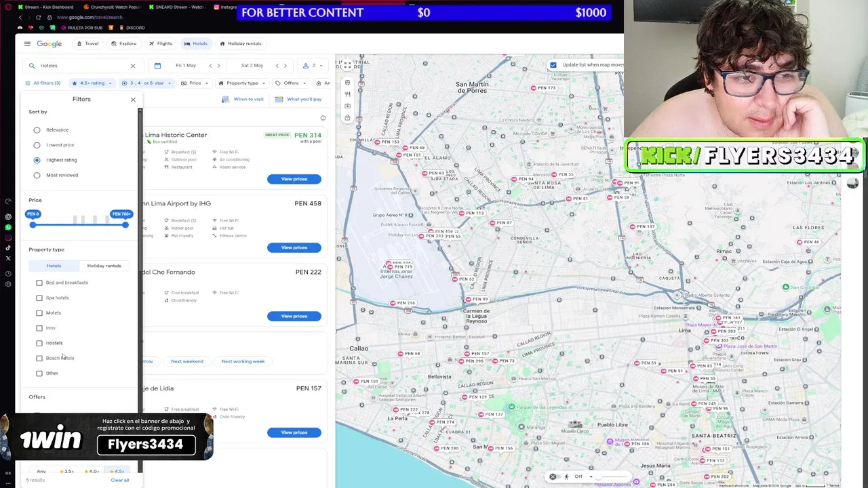Go to next check-out date
The width and height of the screenshot is (868, 488).
[x=285, y=66]
